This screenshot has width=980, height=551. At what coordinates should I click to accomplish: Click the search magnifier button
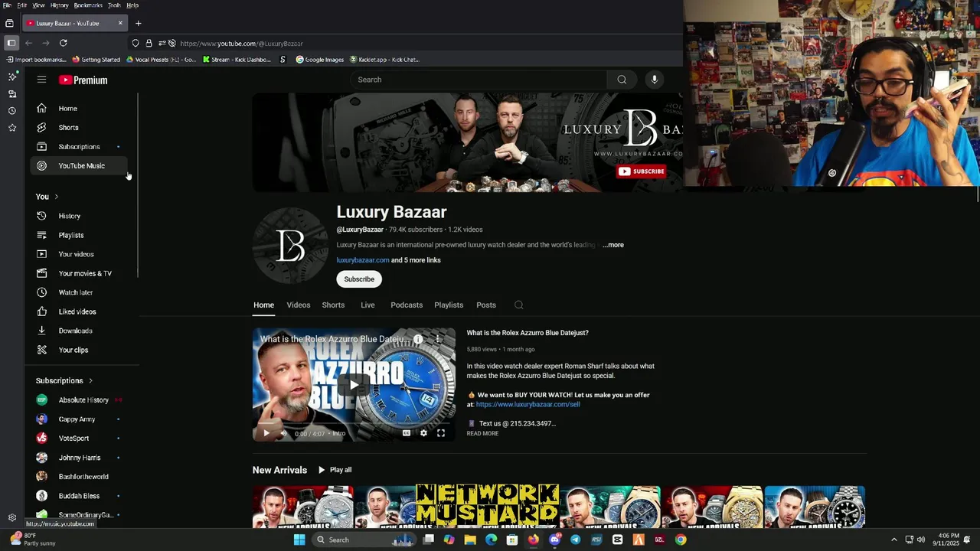point(622,80)
